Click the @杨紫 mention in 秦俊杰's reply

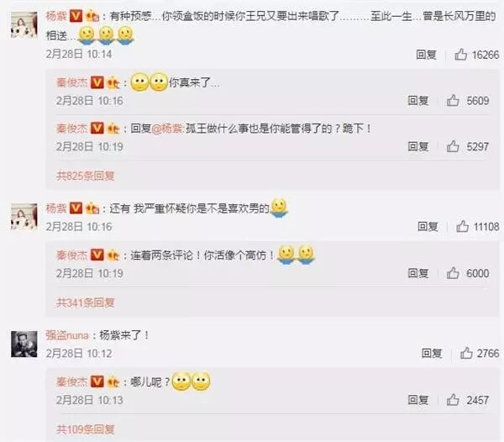tap(167, 129)
